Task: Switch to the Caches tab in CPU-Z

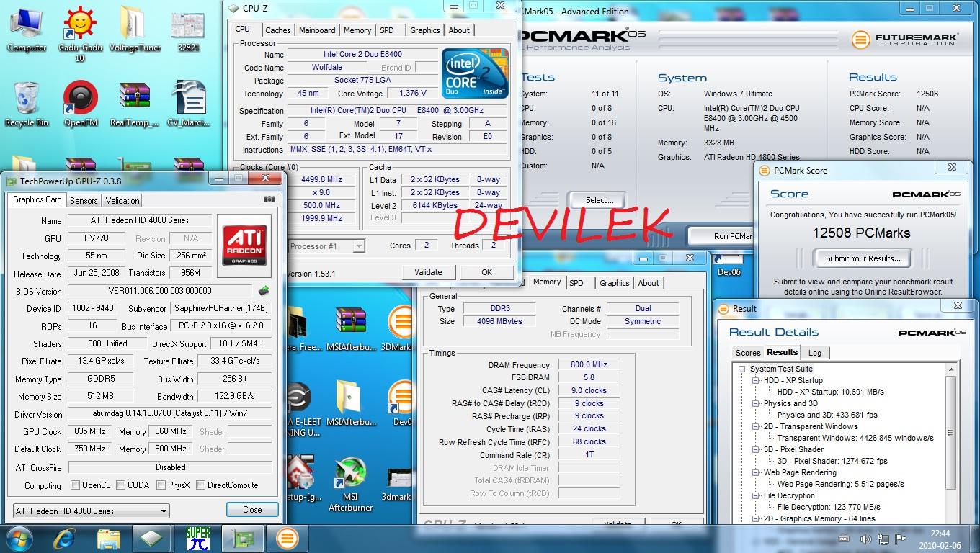Action: coord(277,30)
